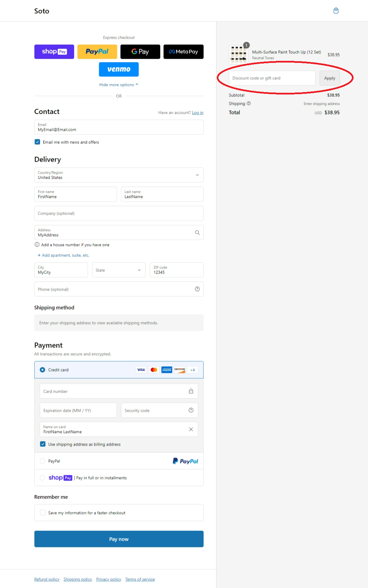Click the ZIP code field

coord(177,270)
